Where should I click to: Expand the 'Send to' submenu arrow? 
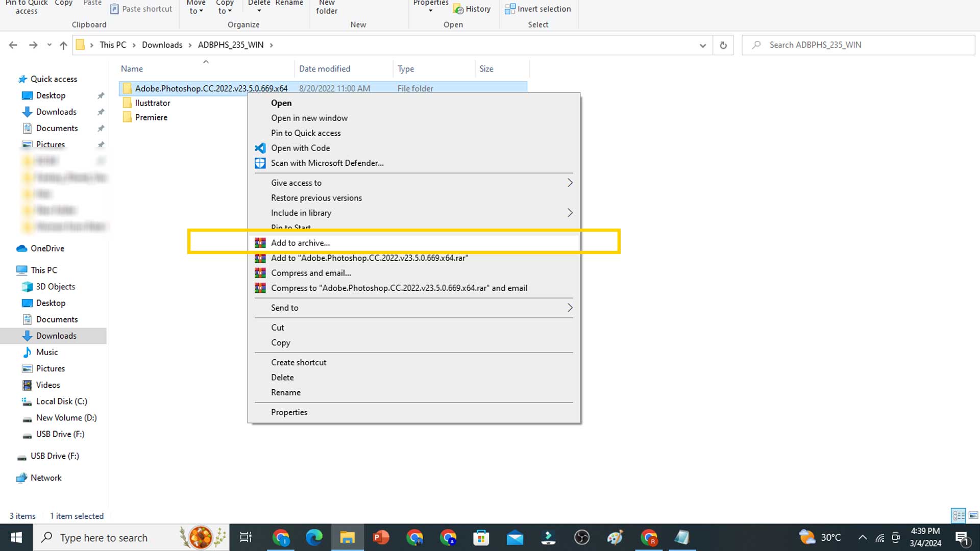(x=570, y=308)
